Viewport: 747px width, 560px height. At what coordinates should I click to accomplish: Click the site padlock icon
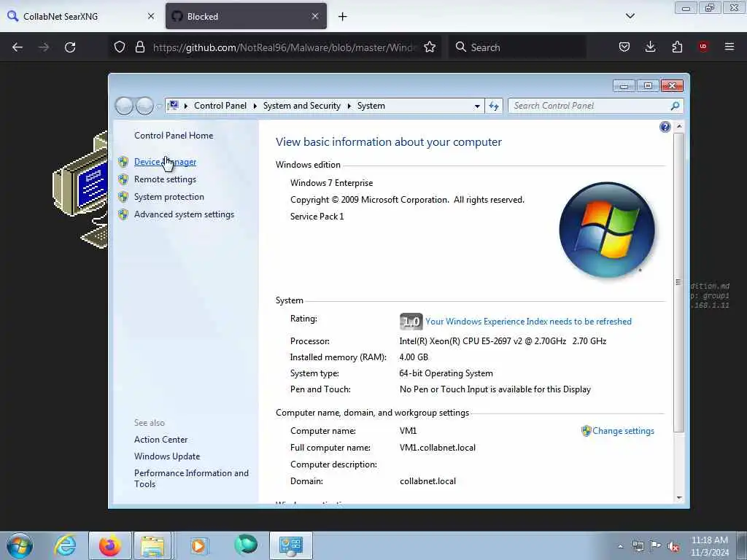139,47
